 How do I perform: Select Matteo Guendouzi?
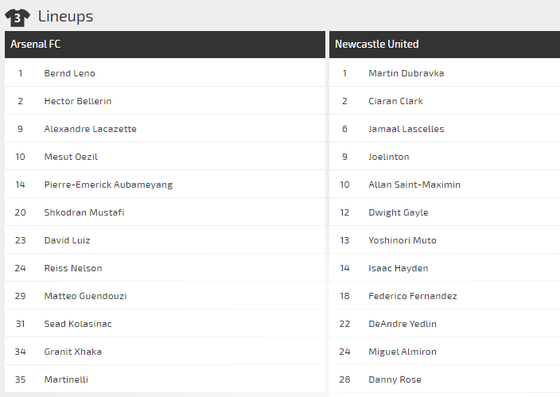pos(85,296)
